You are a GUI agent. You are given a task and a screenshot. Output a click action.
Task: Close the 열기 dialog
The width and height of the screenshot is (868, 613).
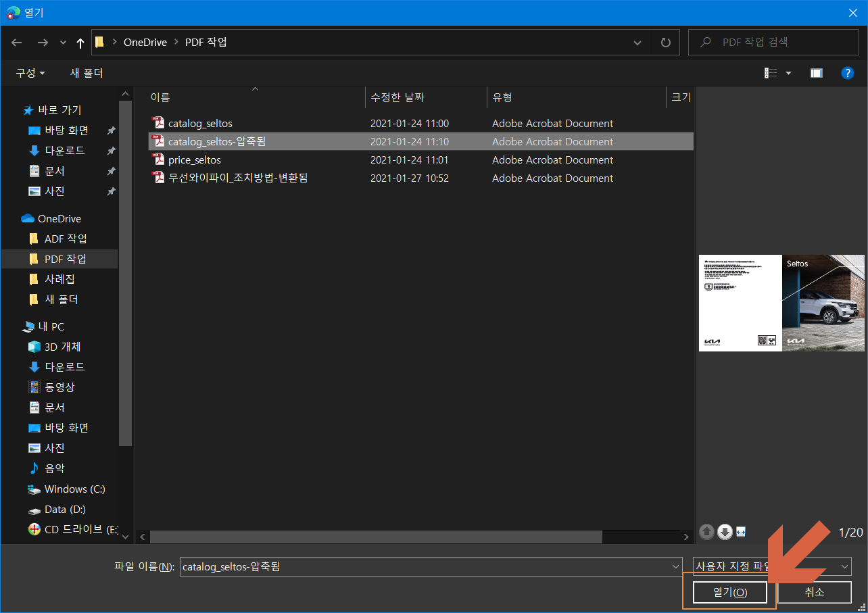(x=852, y=13)
